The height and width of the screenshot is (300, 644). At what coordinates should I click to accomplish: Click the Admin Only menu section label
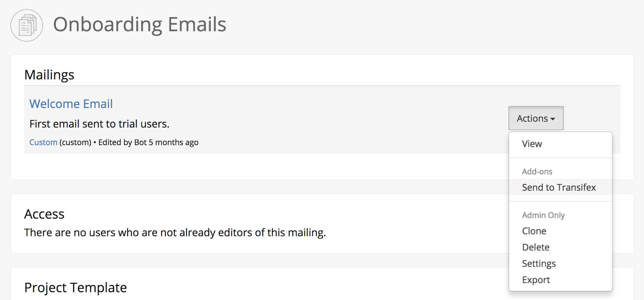pyautogui.click(x=543, y=215)
